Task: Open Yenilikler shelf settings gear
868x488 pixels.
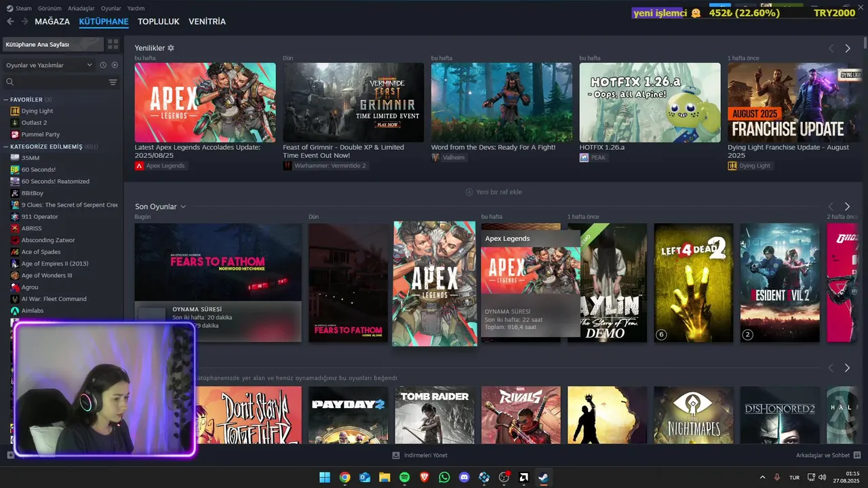Action: click(x=171, y=48)
